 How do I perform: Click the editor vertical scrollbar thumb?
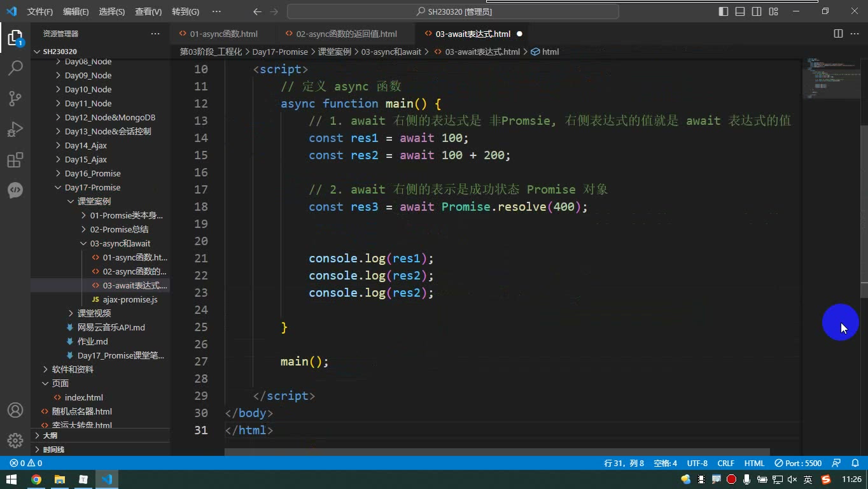point(864,204)
